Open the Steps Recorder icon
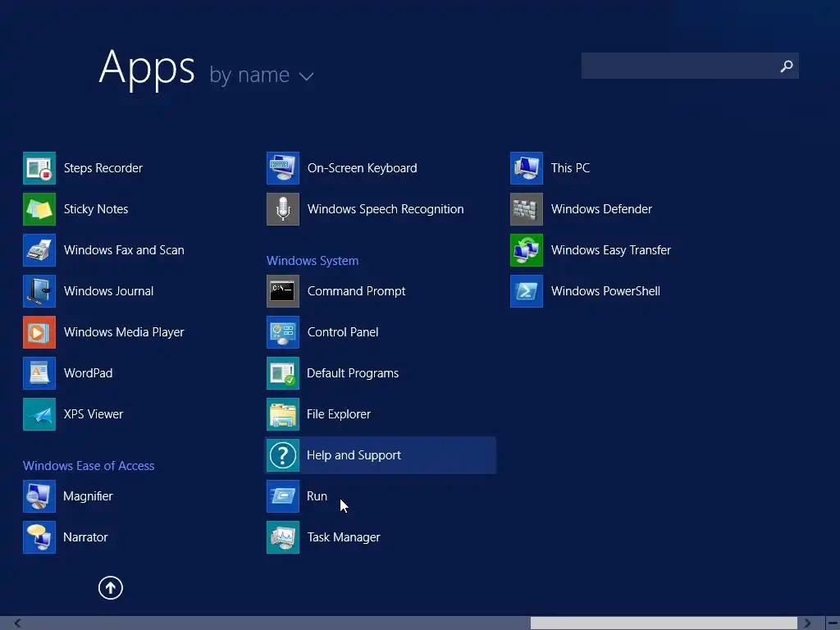The height and width of the screenshot is (630, 840). (39, 168)
